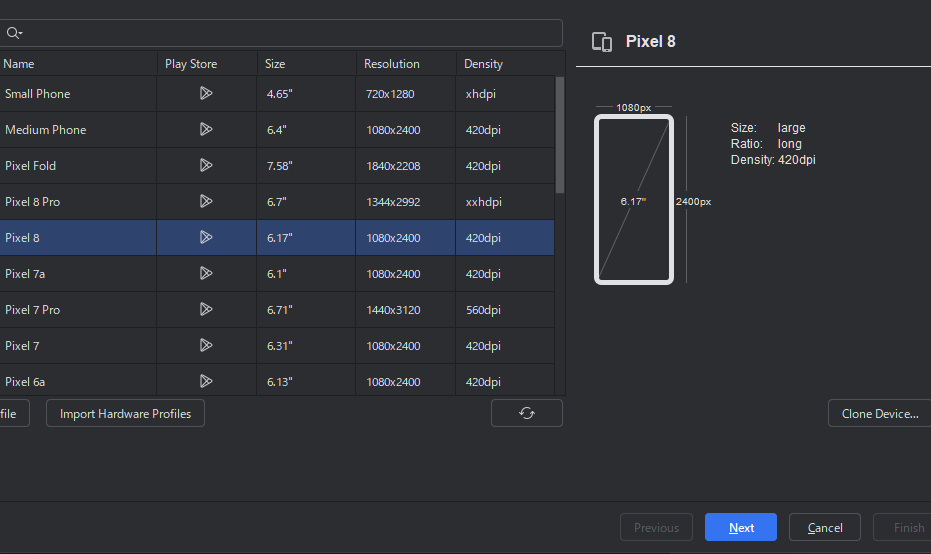931x554 pixels.
Task: Select the Small Phone row
Action: pos(277,94)
